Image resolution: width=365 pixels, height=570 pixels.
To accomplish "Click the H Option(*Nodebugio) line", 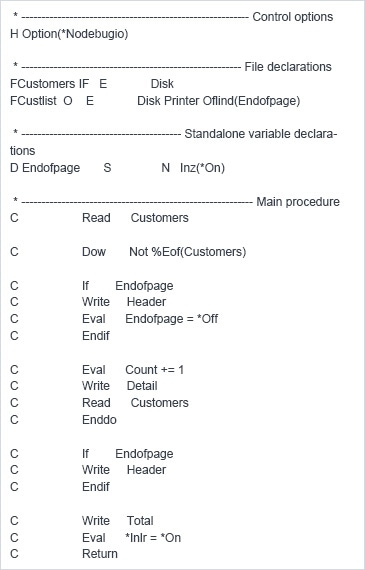I will [69, 34].
